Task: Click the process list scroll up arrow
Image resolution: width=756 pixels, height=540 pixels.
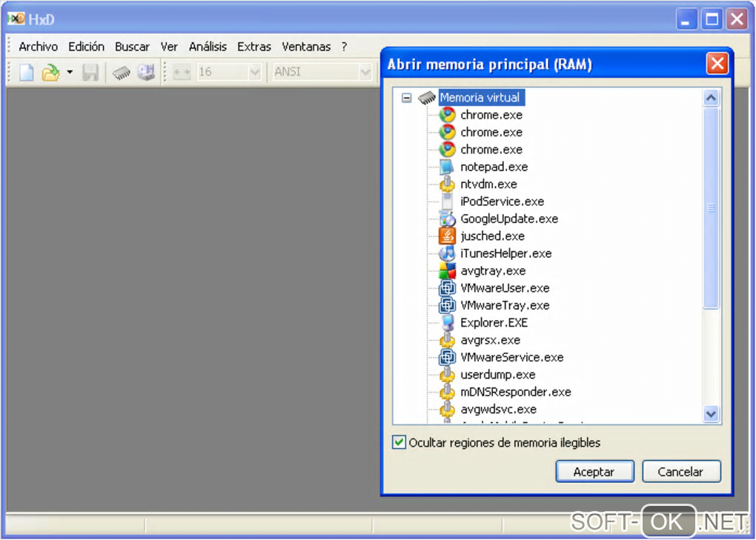Action: 712,99
